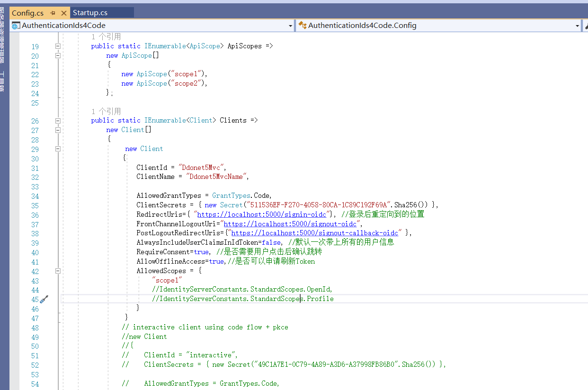The height and width of the screenshot is (390, 588).
Task: Open the 服务器资源管理器 side panel tab
Action: pos(2,35)
